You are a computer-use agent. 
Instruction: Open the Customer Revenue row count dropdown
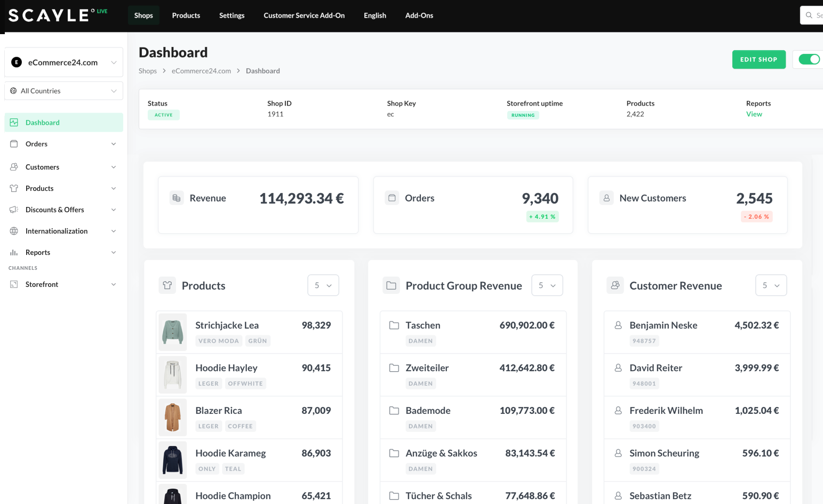click(771, 285)
